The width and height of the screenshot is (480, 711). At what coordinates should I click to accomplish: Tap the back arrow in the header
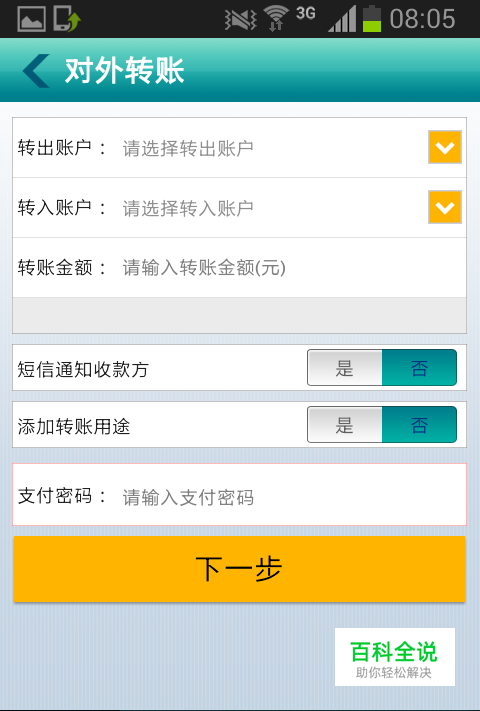coord(36,71)
